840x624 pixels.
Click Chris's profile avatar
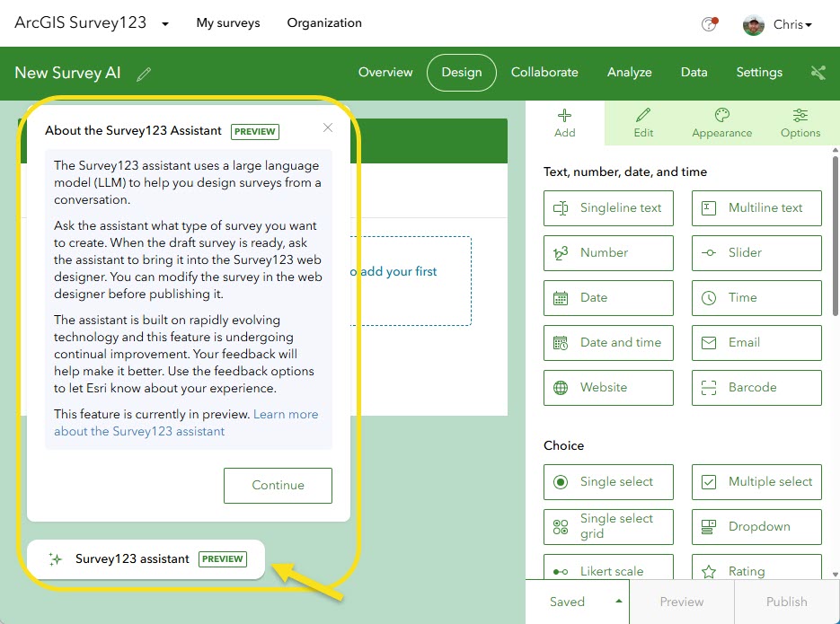pyautogui.click(x=753, y=24)
